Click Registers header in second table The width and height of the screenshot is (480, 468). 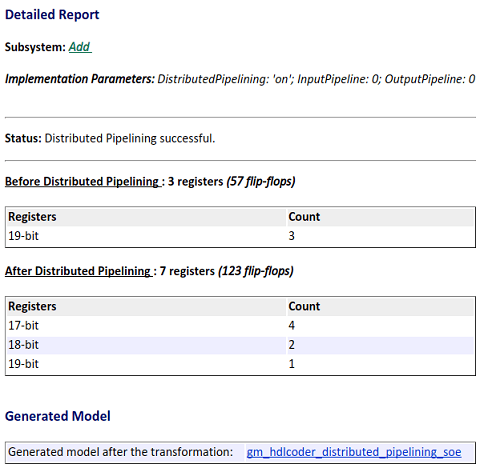pos(32,306)
